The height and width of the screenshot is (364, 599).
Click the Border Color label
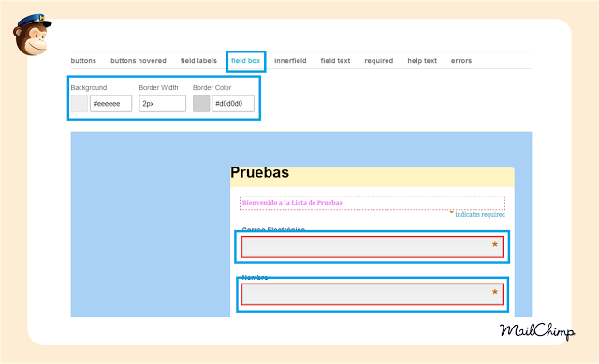click(x=212, y=87)
